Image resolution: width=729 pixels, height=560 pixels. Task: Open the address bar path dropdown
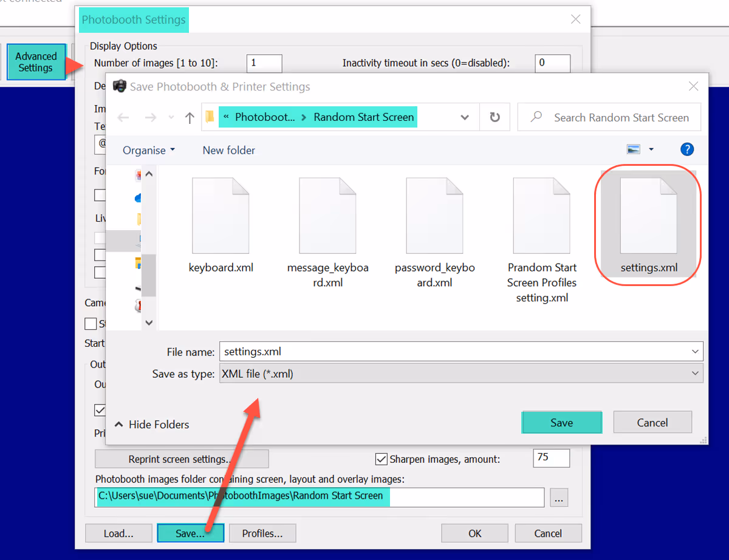465,117
